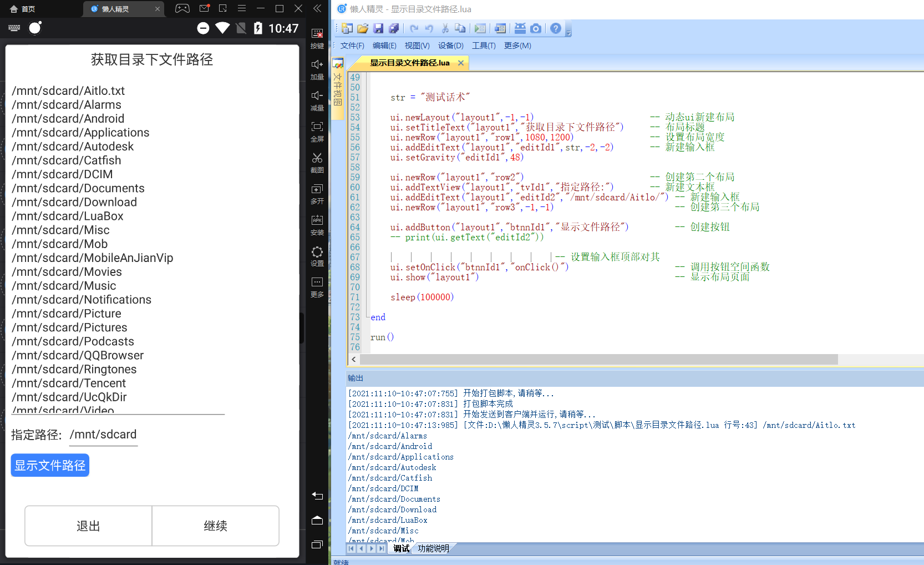The width and height of the screenshot is (924, 565).
Task: Click the keyboard icon in Android status bar
Action: coord(14,28)
